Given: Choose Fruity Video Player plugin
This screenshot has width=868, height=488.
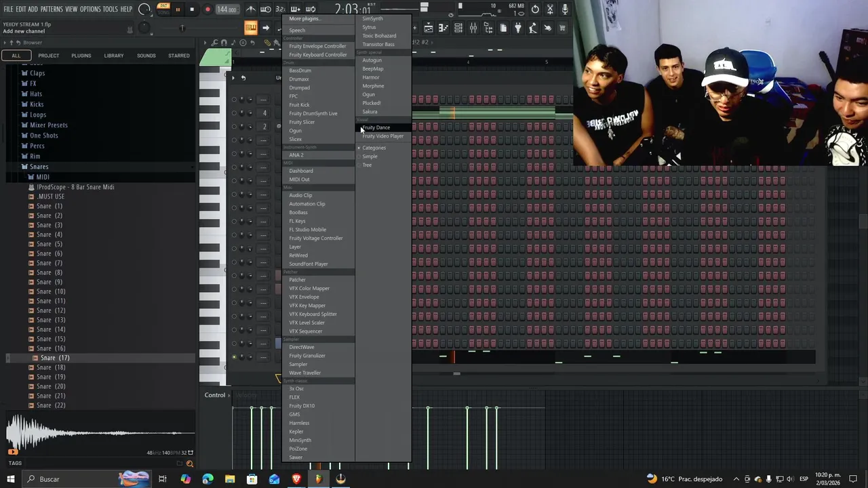Looking at the screenshot, I should [383, 136].
